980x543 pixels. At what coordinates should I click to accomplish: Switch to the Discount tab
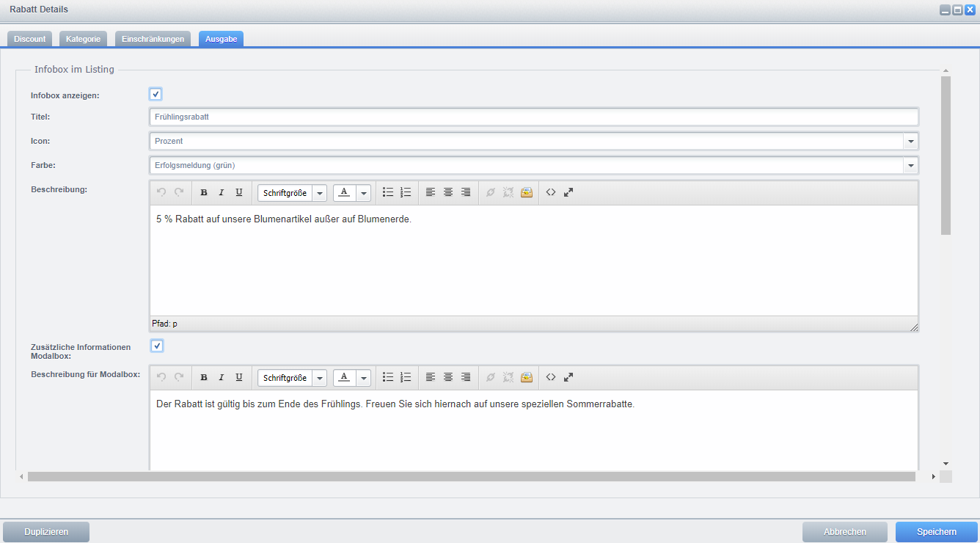click(29, 39)
